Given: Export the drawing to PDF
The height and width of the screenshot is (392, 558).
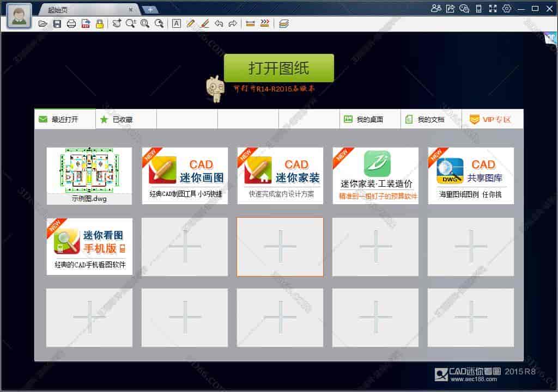Looking at the screenshot, I should point(87,23).
